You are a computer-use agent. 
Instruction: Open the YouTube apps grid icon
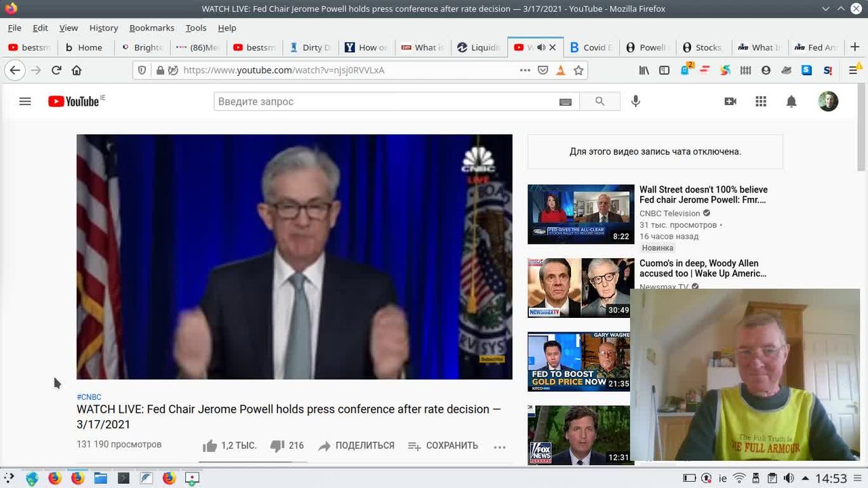[761, 102]
